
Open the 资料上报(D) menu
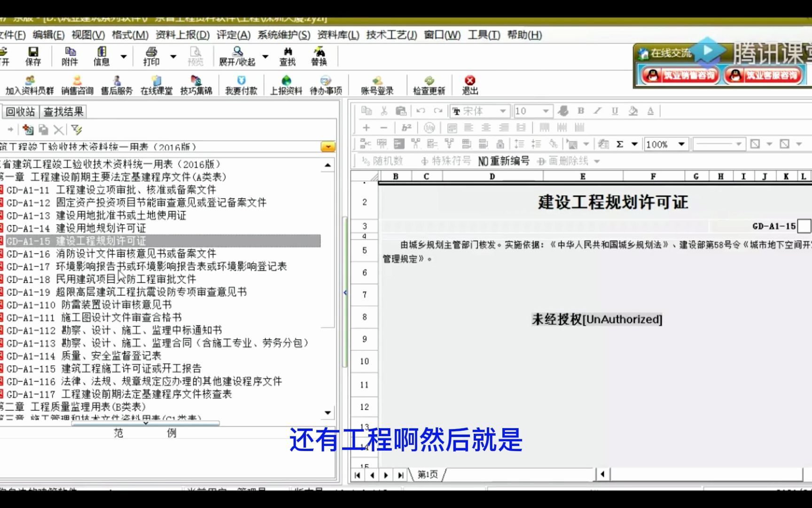click(x=183, y=35)
